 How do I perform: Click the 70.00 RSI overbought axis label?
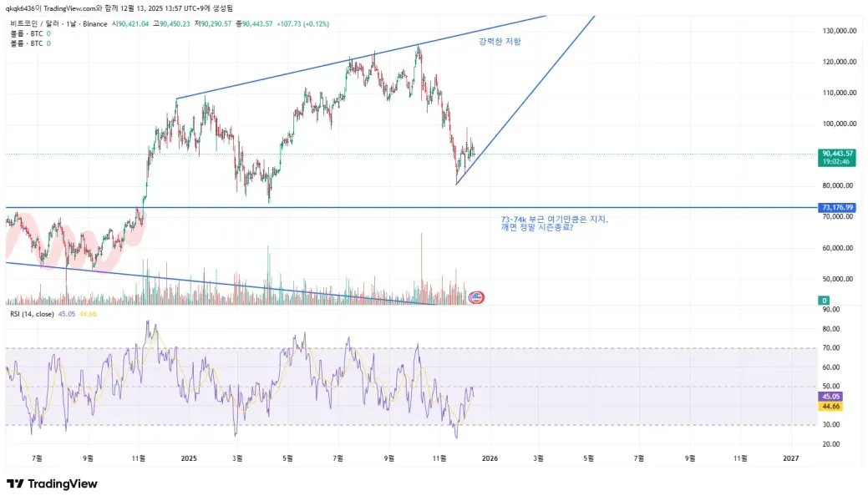[831, 348]
